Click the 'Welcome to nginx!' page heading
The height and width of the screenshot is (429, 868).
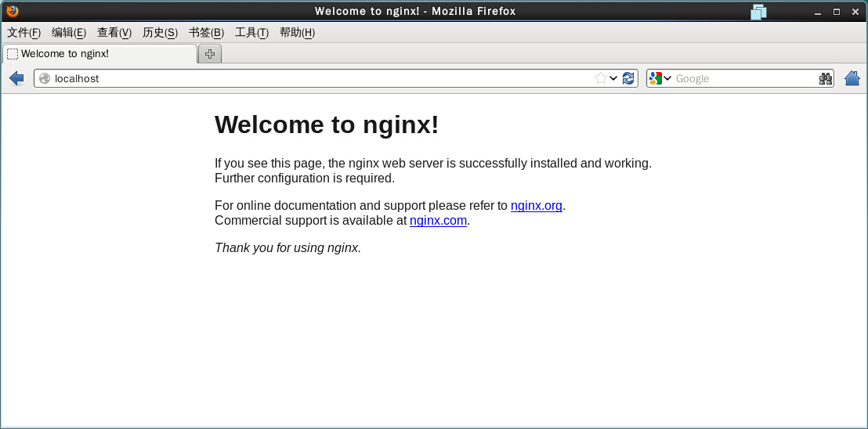(x=327, y=124)
